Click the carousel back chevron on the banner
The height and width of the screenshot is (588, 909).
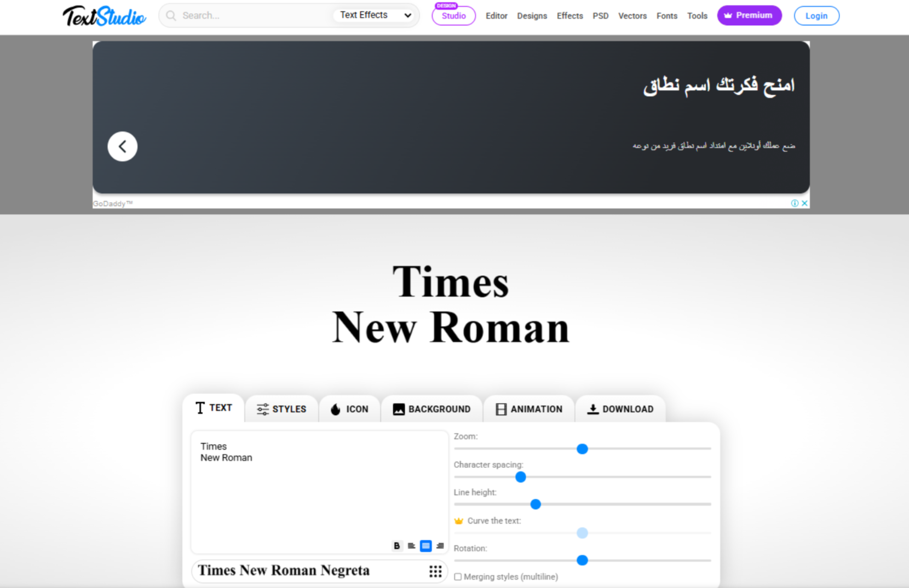point(122,146)
